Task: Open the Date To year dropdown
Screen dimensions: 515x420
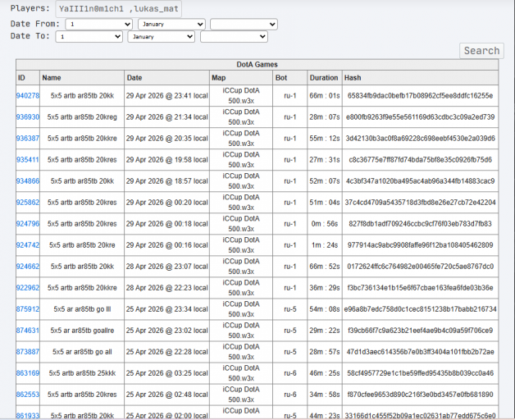Action: tap(235, 36)
